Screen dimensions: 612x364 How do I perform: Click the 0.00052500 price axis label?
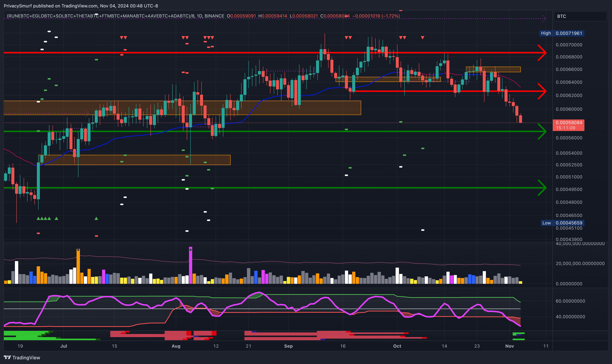tap(569, 165)
